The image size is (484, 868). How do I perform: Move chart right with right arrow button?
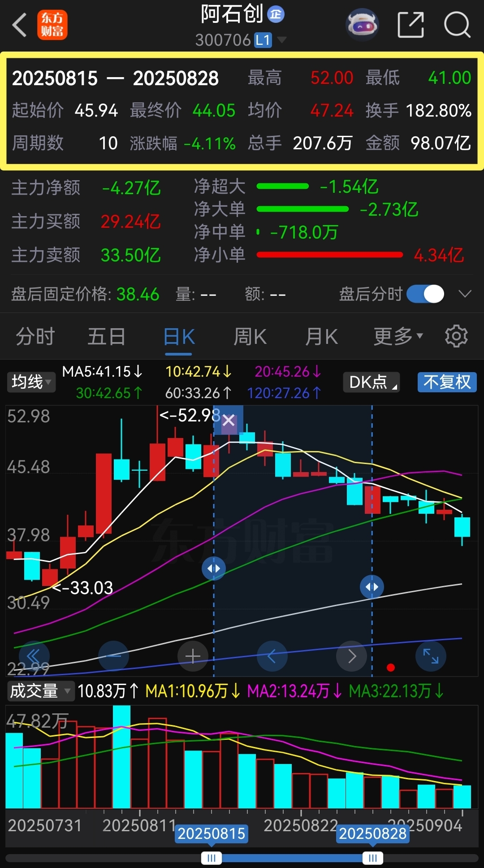pos(351,656)
